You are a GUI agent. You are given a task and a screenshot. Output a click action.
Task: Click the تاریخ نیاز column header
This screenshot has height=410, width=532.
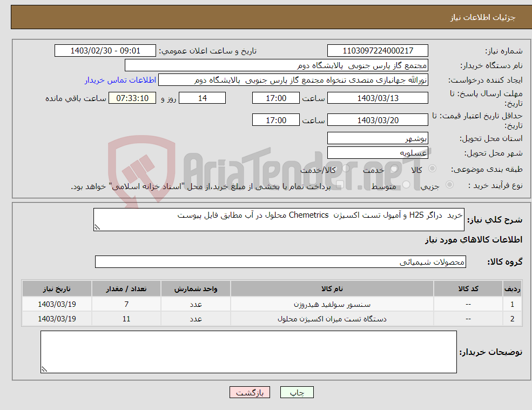coord(57,289)
